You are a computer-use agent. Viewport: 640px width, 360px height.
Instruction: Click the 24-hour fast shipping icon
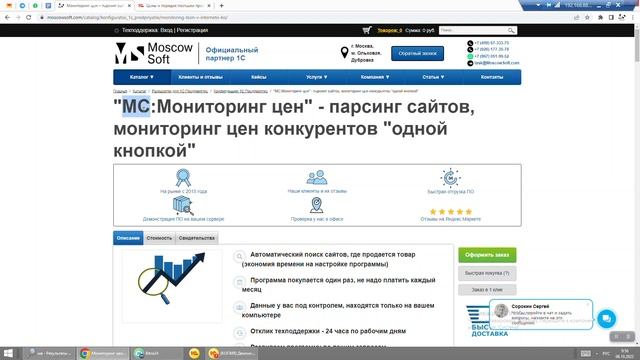tap(450, 178)
